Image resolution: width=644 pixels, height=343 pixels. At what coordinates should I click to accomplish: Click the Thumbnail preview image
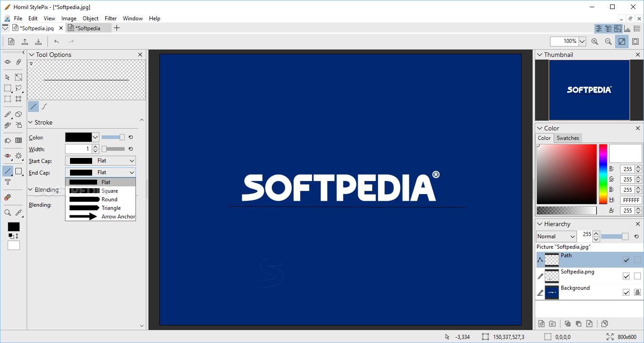(x=589, y=90)
